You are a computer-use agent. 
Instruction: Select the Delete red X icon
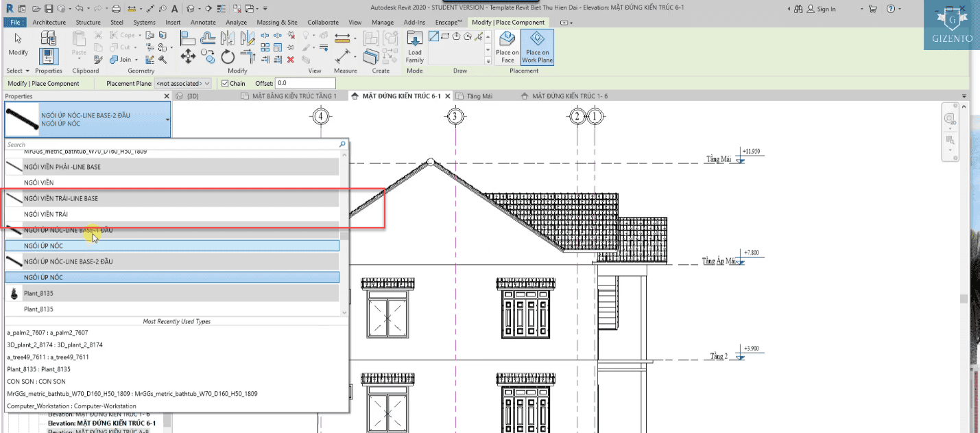point(290,59)
